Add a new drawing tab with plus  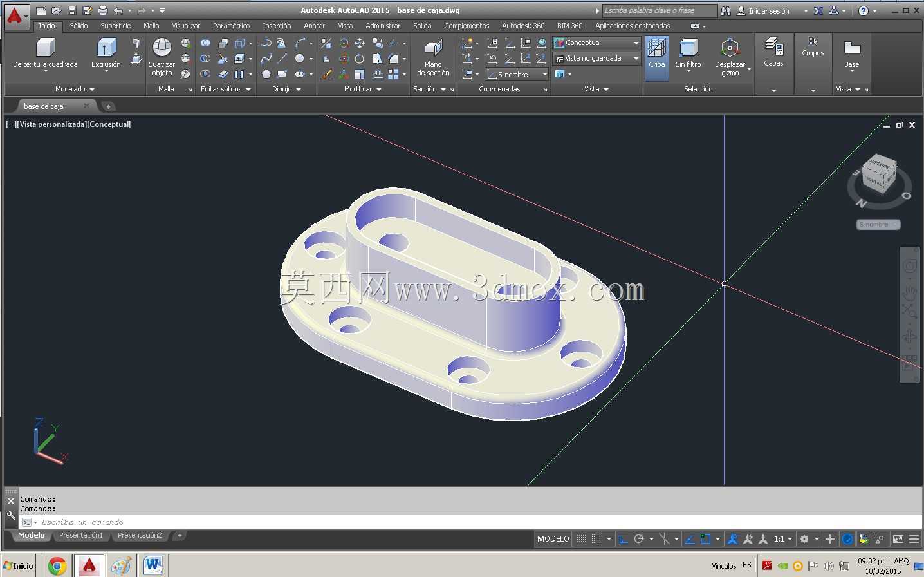[x=108, y=106]
